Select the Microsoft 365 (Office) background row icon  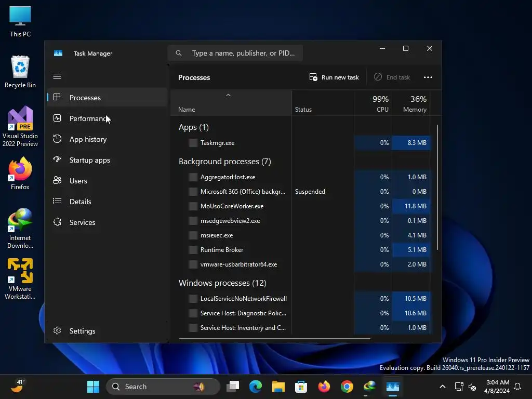click(x=193, y=192)
